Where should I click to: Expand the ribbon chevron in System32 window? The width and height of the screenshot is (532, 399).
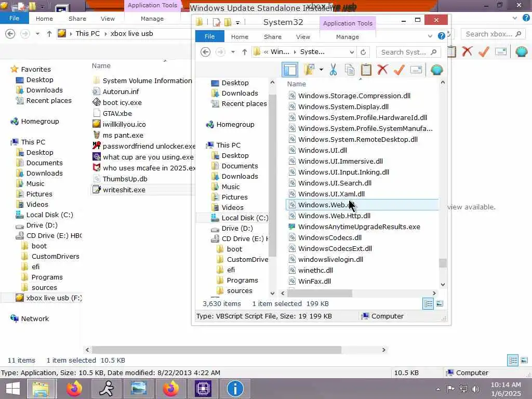(430, 36)
